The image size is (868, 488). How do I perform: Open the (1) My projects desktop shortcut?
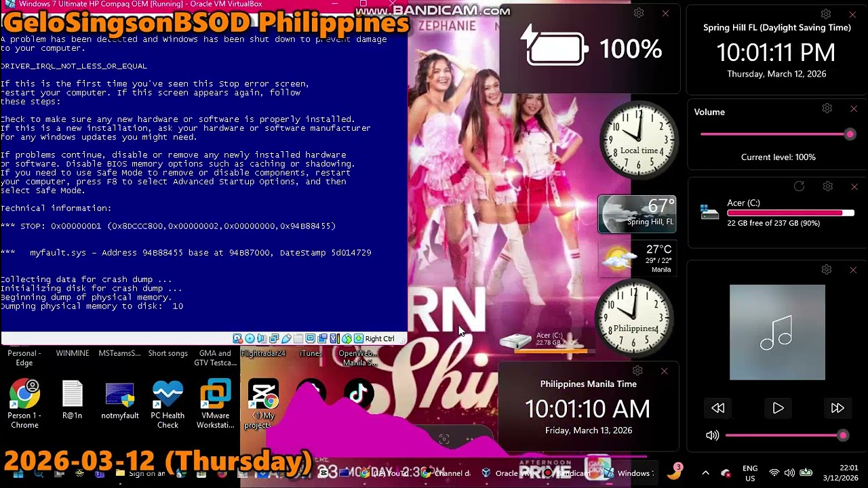(263, 405)
